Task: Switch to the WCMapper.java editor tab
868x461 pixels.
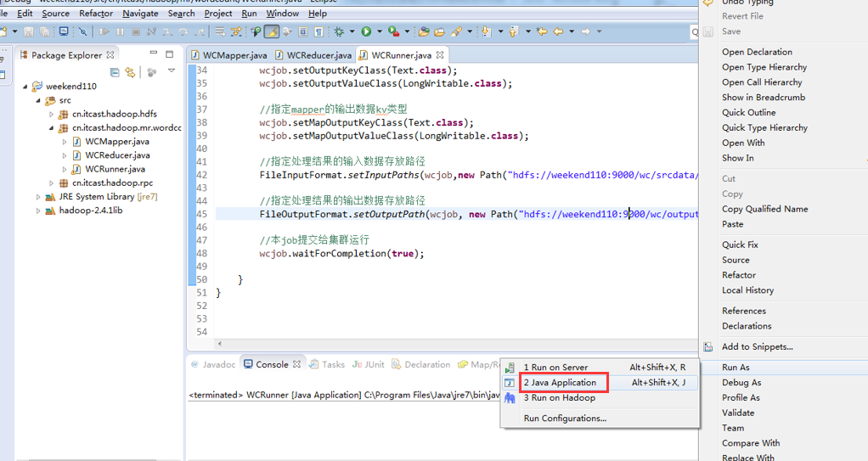Action: (x=229, y=55)
